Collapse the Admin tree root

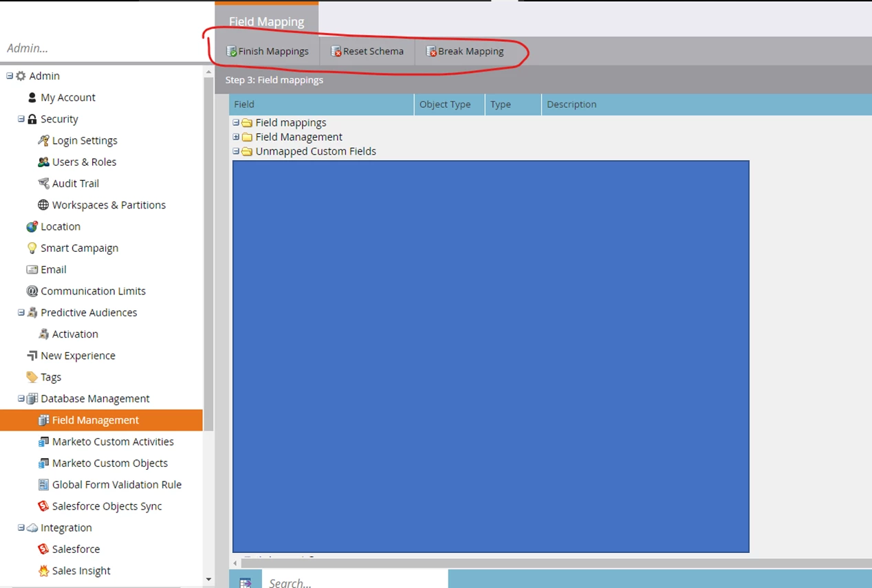pyautogui.click(x=10, y=76)
